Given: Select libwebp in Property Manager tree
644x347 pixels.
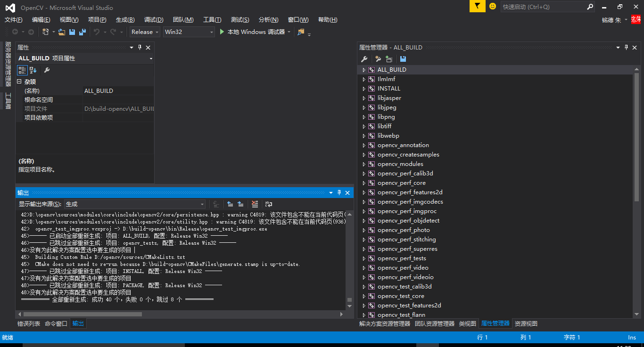Looking at the screenshot, I should (x=388, y=136).
